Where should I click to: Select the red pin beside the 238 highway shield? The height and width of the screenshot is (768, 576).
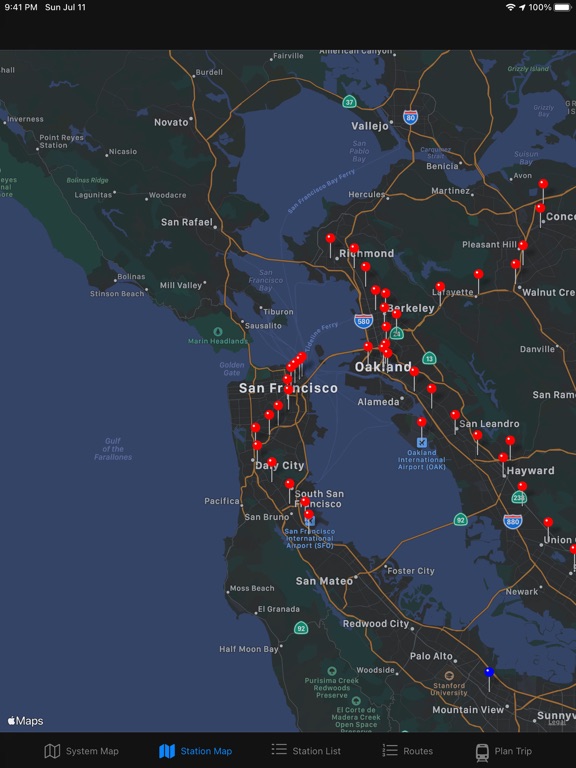522,486
